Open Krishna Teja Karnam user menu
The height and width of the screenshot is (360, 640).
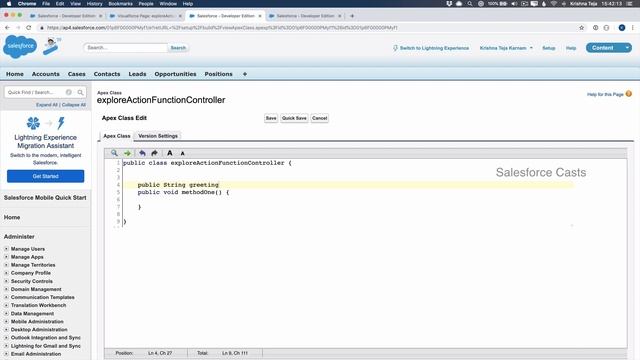click(506, 48)
